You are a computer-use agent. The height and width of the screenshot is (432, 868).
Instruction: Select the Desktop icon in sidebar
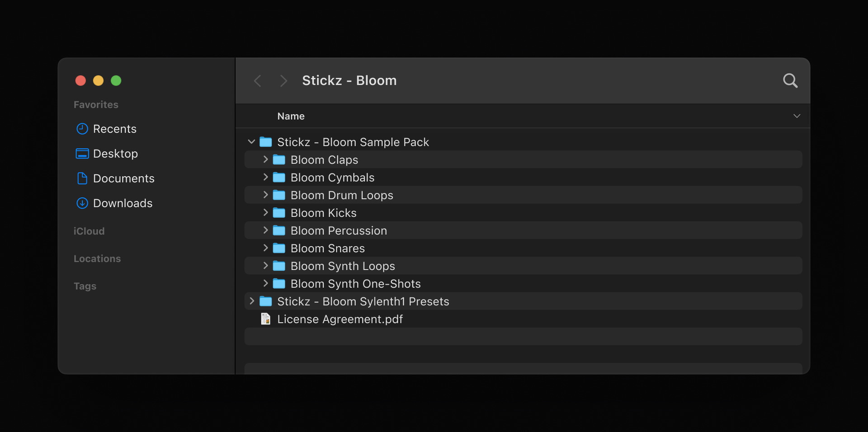(82, 154)
